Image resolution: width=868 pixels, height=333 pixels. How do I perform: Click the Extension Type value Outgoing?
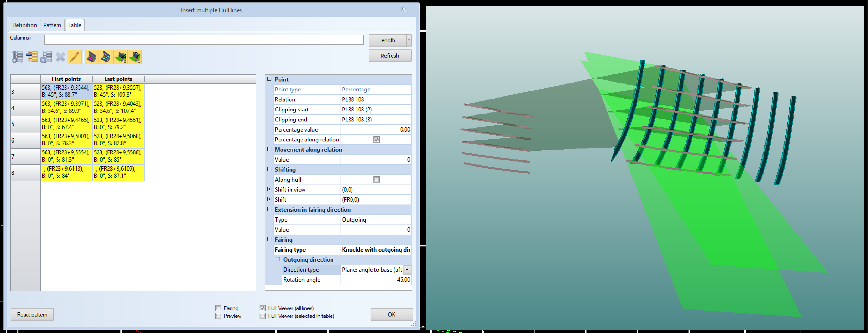376,220
